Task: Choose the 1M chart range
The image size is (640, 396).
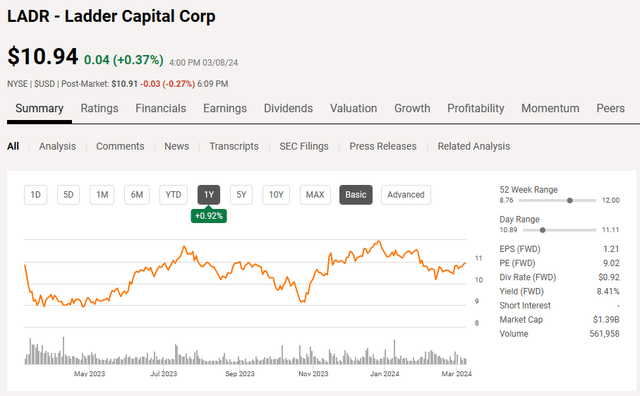Action: (x=102, y=195)
